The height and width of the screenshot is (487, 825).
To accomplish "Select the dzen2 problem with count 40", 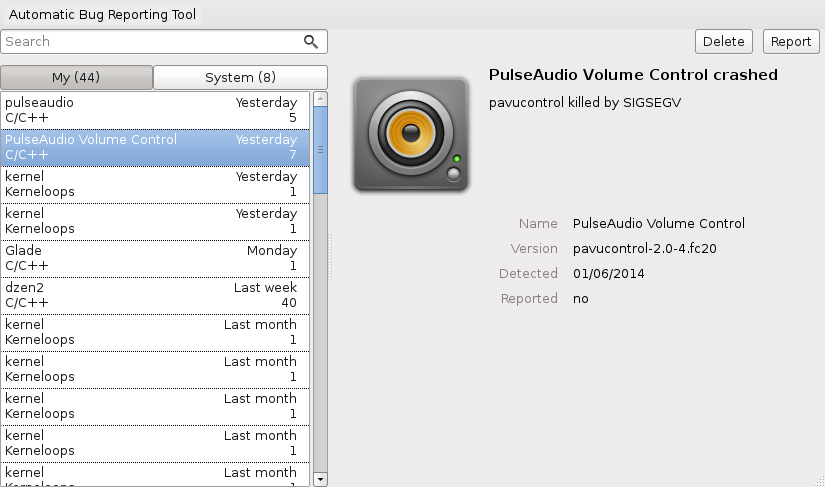I will tap(155, 295).
